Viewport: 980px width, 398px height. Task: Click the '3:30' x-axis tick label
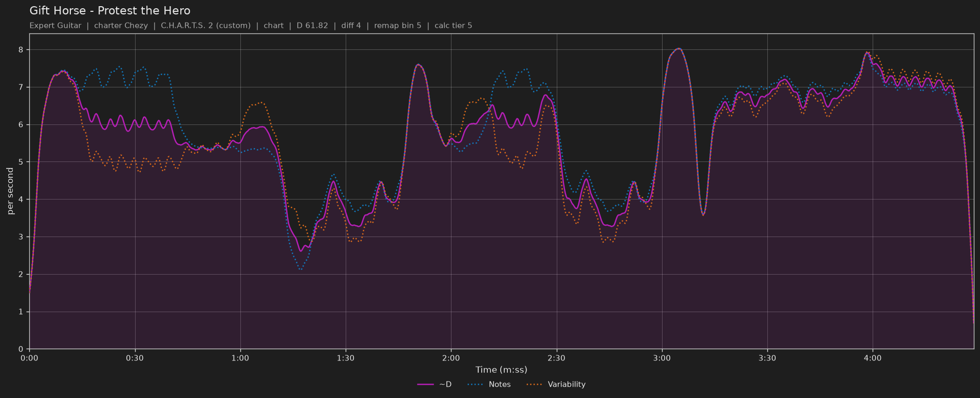point(767,358)
